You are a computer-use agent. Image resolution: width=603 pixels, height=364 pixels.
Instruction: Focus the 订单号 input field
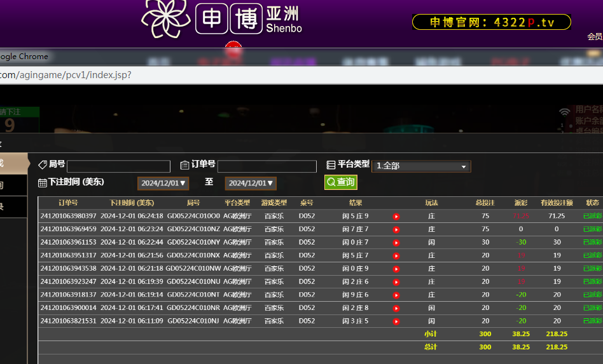pyautogui.click(x=267, y=166)
